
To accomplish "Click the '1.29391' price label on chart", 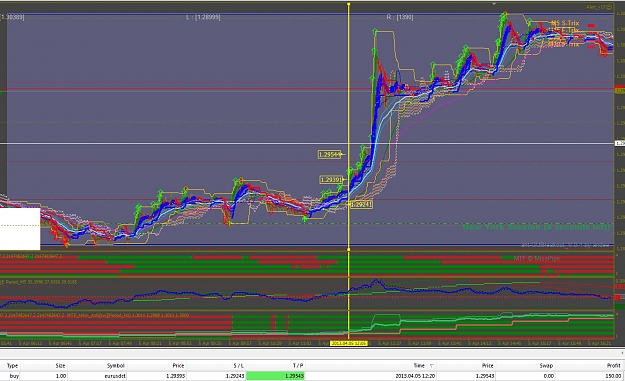I will [331, 180].
